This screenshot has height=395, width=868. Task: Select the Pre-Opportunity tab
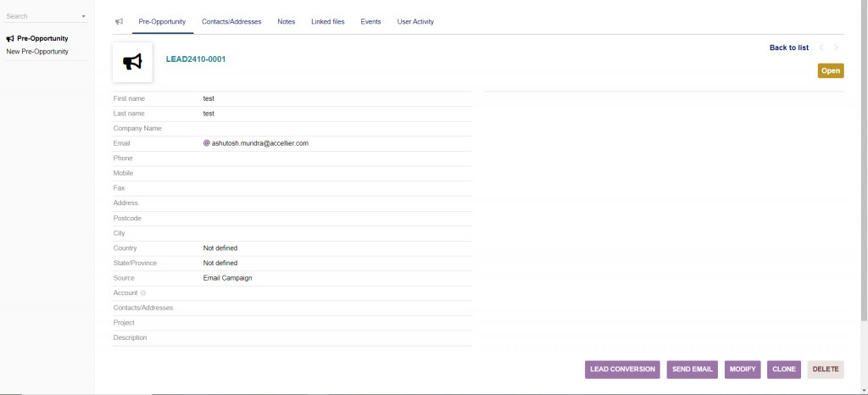click(x=162, y=21)
